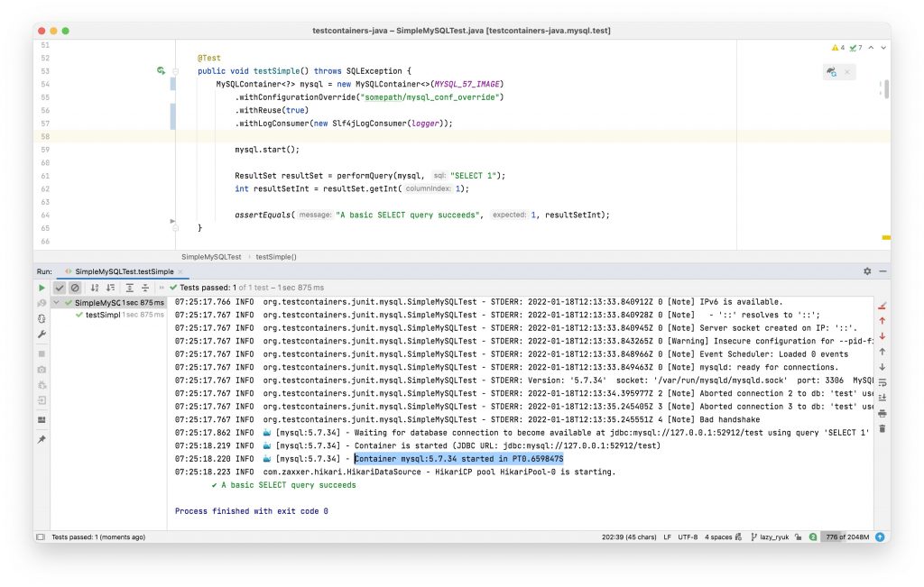Screen dimensions: 924x587
Task: Rerun the test with the green play icon
Action: click(x=42, y=288)
